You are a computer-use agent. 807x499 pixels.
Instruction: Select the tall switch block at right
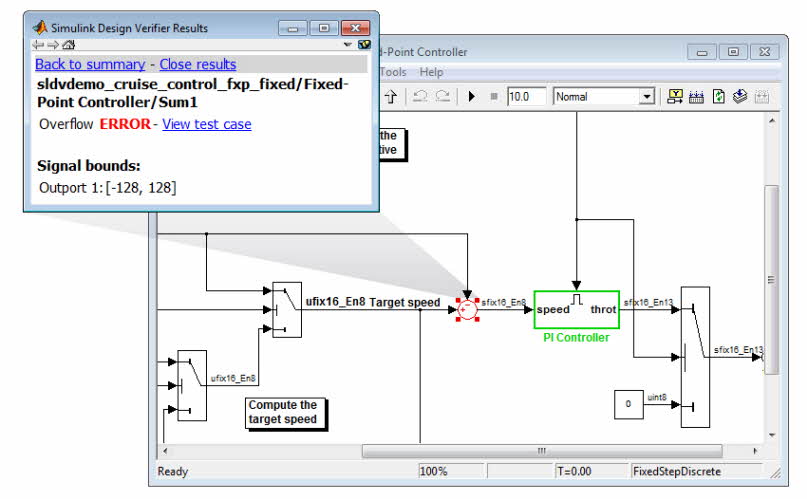[x=695, y=357]
